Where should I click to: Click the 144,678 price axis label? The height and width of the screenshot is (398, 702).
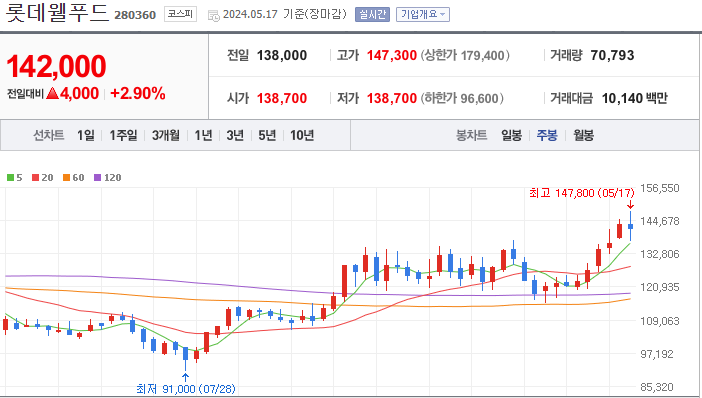click(x=660, y=221)
